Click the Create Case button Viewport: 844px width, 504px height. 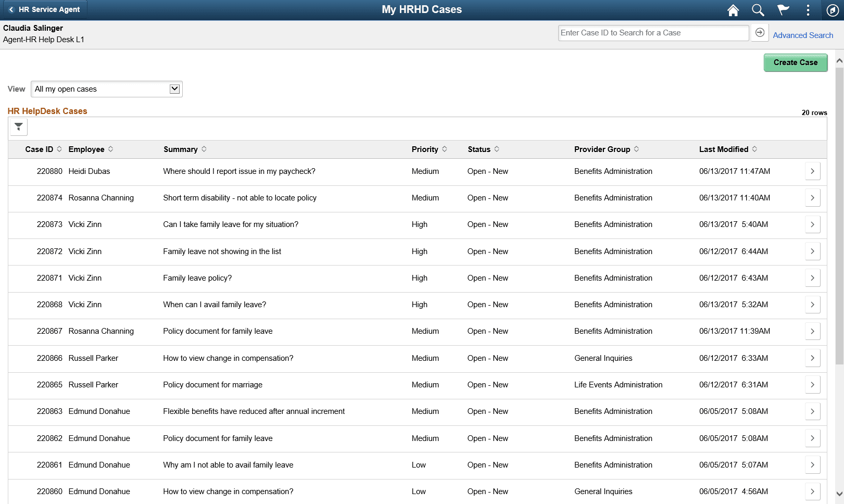[796, 62]
